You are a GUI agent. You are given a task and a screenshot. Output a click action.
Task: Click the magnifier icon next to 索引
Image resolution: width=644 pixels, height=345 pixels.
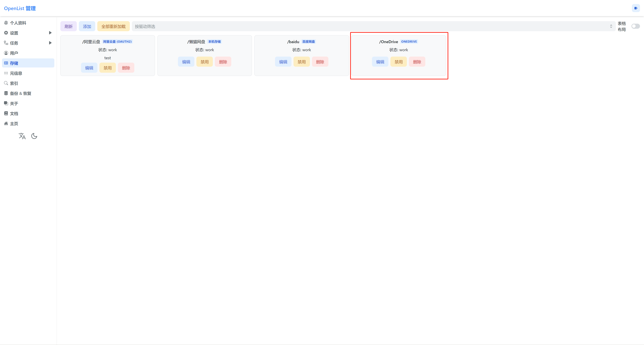pos(6,83)
